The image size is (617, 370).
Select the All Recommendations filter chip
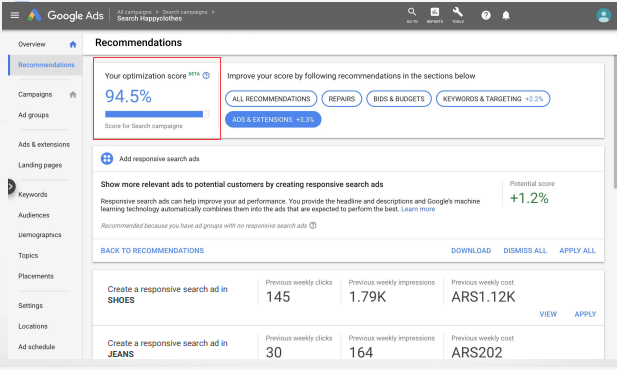pos(271,99)
